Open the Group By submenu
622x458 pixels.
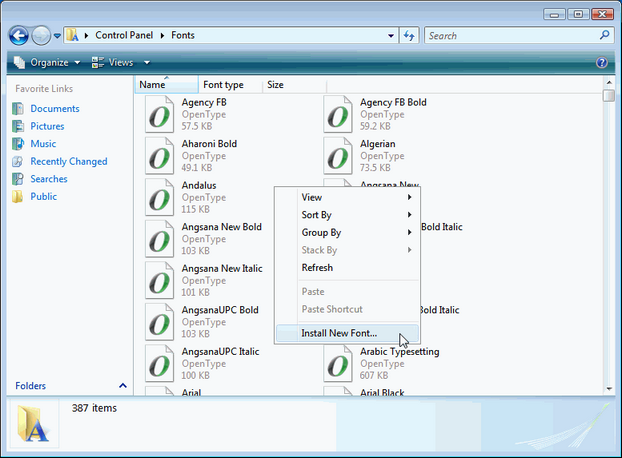pyautogui.click(x=347, y=232)
